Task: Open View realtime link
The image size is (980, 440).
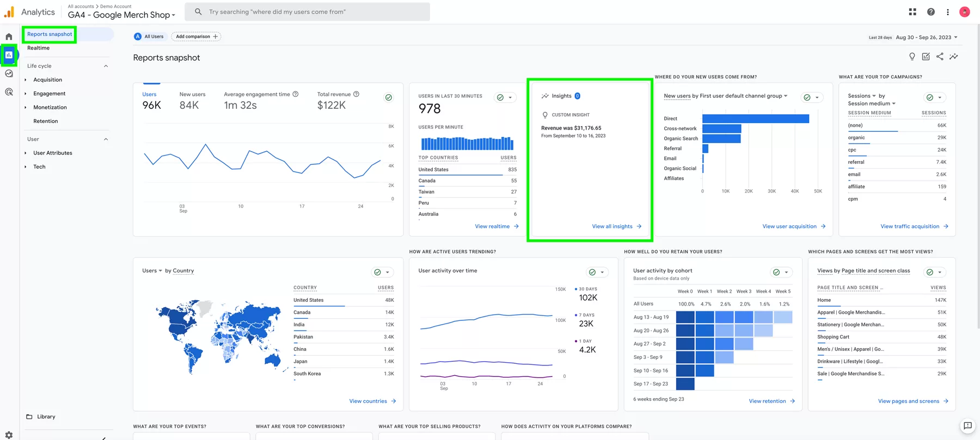Action: tap(497, 226)
